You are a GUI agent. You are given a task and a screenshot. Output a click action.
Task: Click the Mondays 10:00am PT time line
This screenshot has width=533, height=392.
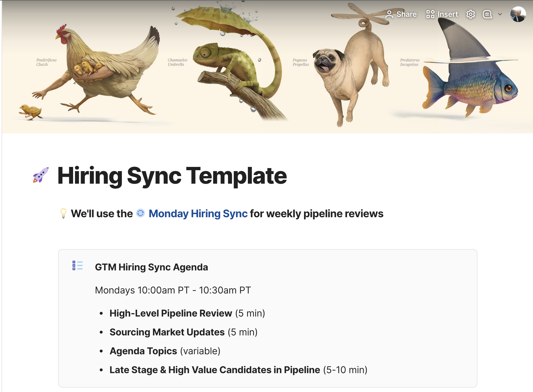coord(173,290)
